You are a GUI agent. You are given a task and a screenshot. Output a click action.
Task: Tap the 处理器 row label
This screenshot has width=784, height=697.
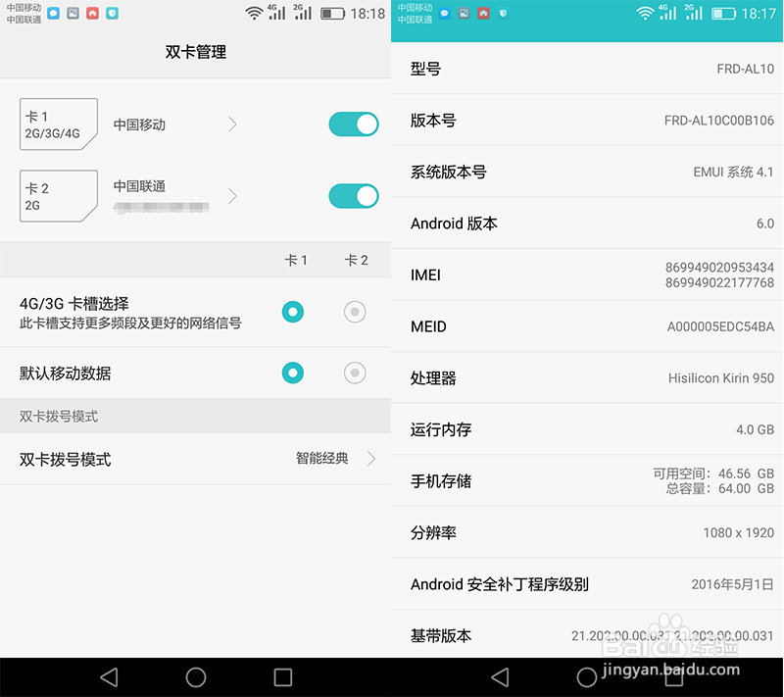[x=433, y=378]
